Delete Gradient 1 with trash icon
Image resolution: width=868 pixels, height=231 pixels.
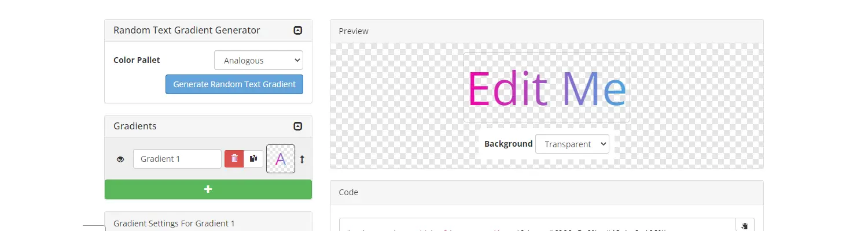[x=234, y=159]
